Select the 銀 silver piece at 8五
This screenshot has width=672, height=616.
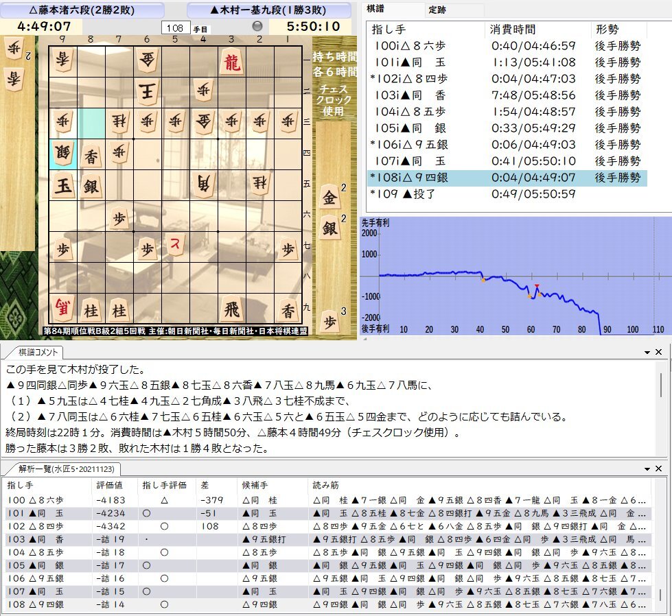(x=91, y=186)
